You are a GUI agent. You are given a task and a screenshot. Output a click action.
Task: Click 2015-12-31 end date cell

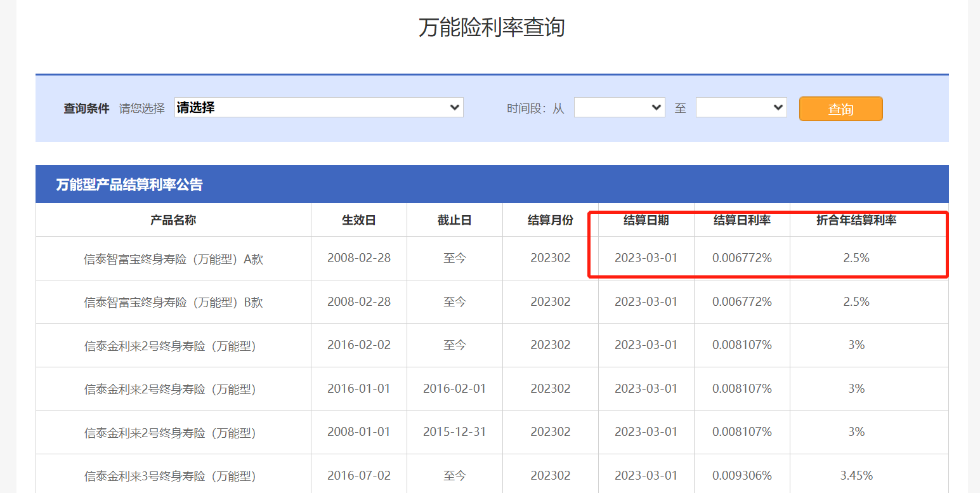point(455,431)
